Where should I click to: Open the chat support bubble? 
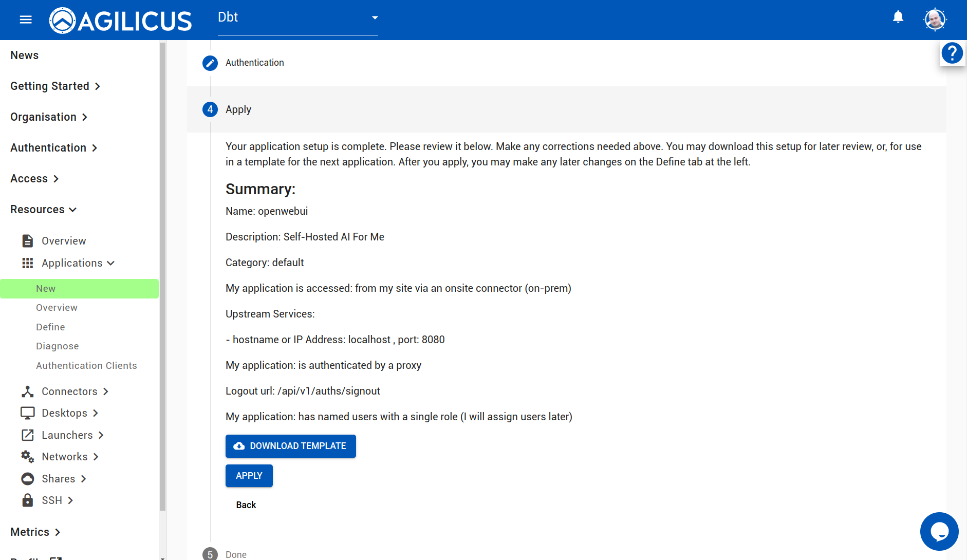[939, 531]
